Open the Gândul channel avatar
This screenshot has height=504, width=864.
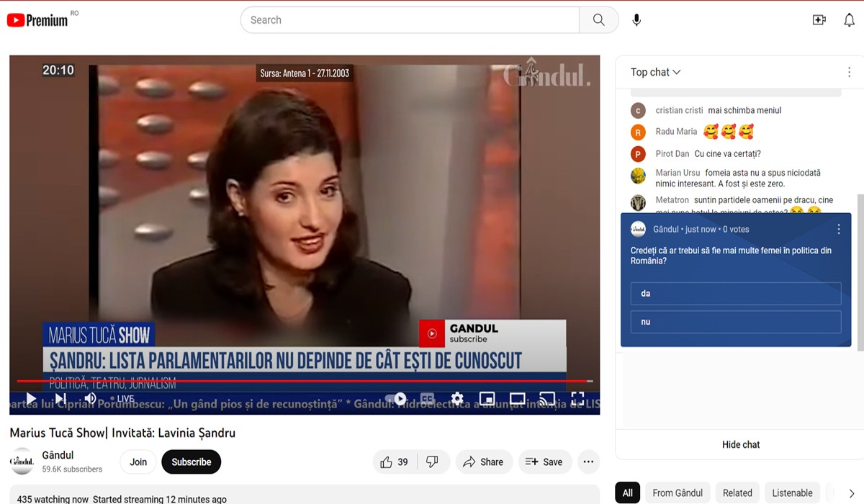22,462
